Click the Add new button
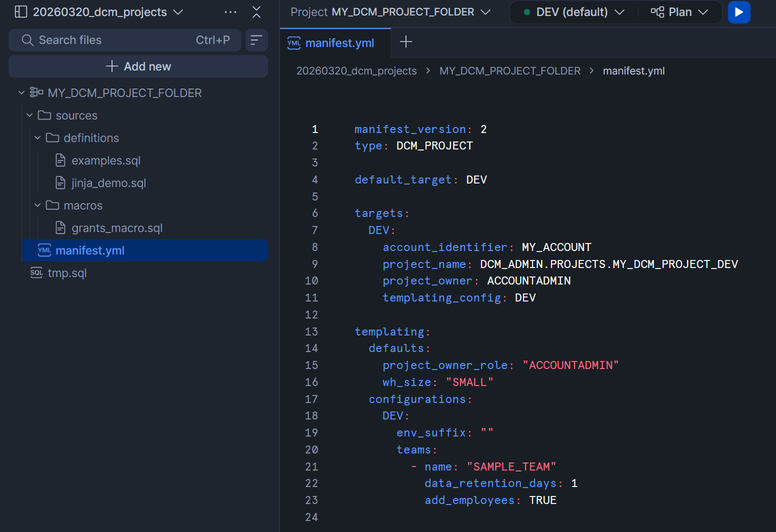Image resolution: width=776 pixels, height=532 pixels. (138, 66)
